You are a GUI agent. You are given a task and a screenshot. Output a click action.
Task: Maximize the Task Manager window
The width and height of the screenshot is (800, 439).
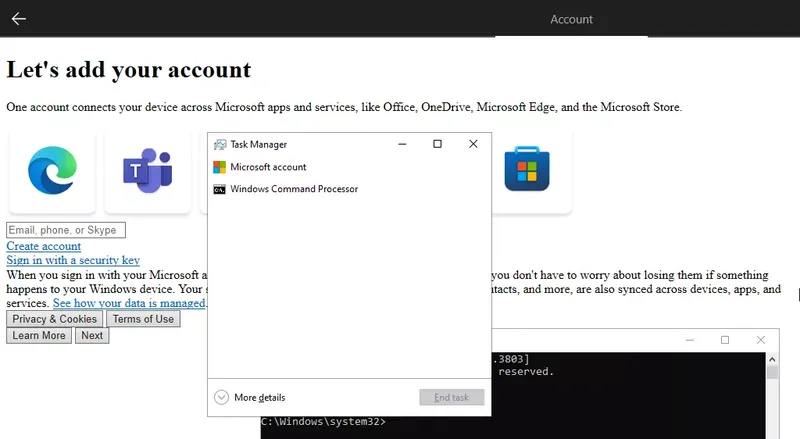437,144
